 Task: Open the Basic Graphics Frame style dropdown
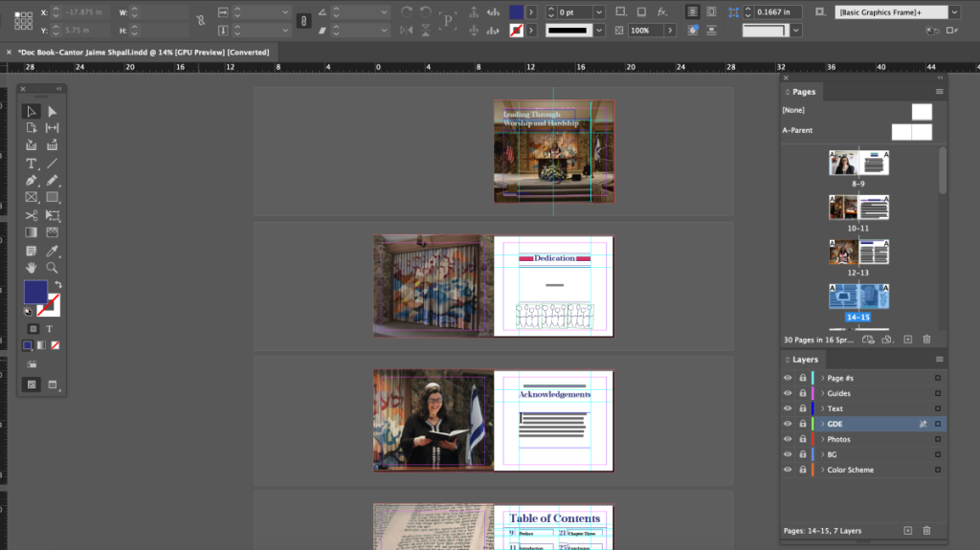click(x=954, y=12)
